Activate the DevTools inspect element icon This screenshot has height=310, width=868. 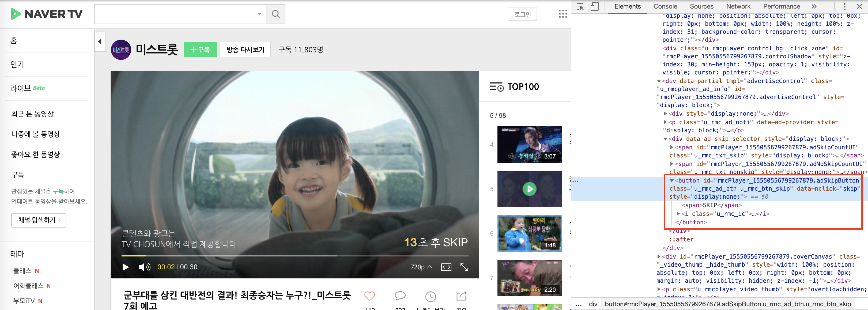click(580, 7)
